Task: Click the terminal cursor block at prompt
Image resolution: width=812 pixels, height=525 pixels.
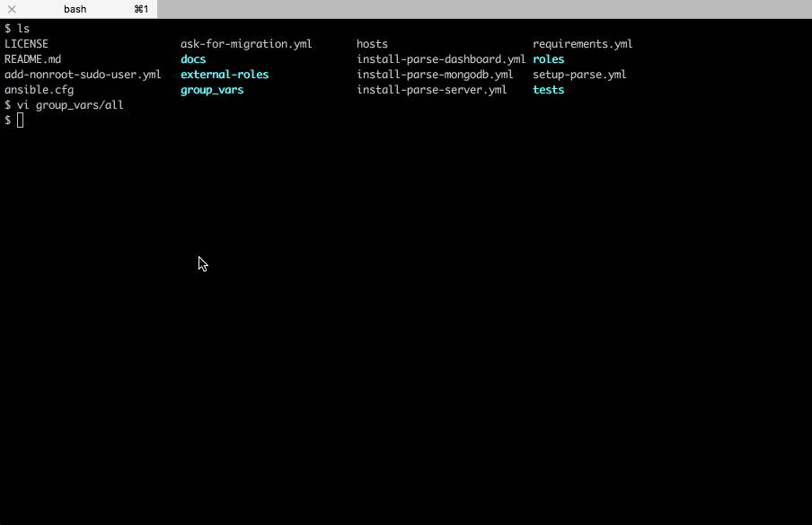Action: point(20,120)
